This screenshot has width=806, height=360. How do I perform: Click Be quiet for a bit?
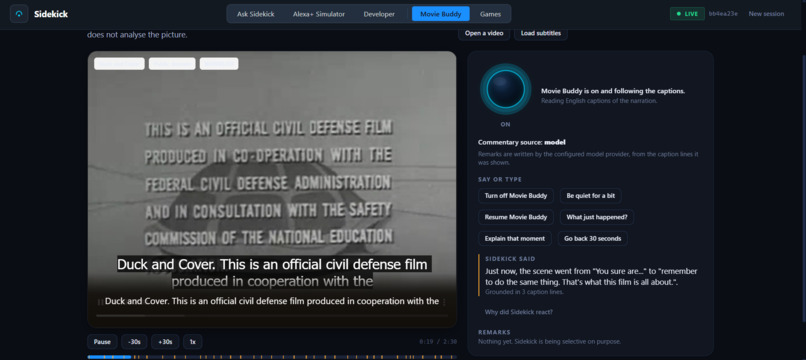point(591,196)
